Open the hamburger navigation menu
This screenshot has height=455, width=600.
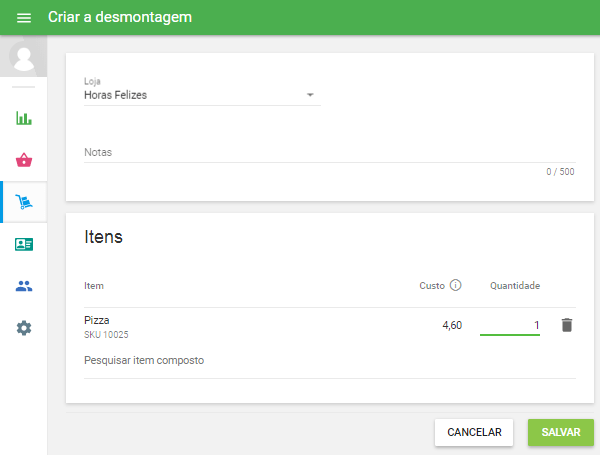coord(24,18)
